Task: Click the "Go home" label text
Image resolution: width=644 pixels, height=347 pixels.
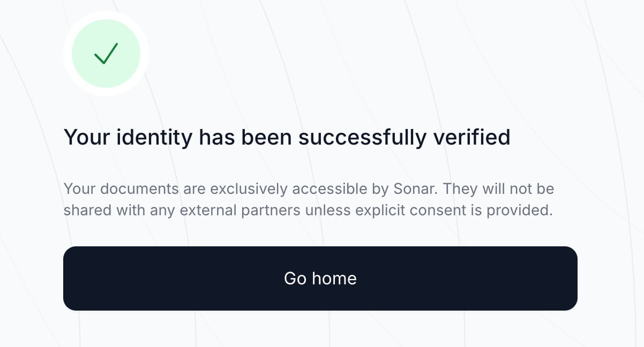Action: [320, 278]
